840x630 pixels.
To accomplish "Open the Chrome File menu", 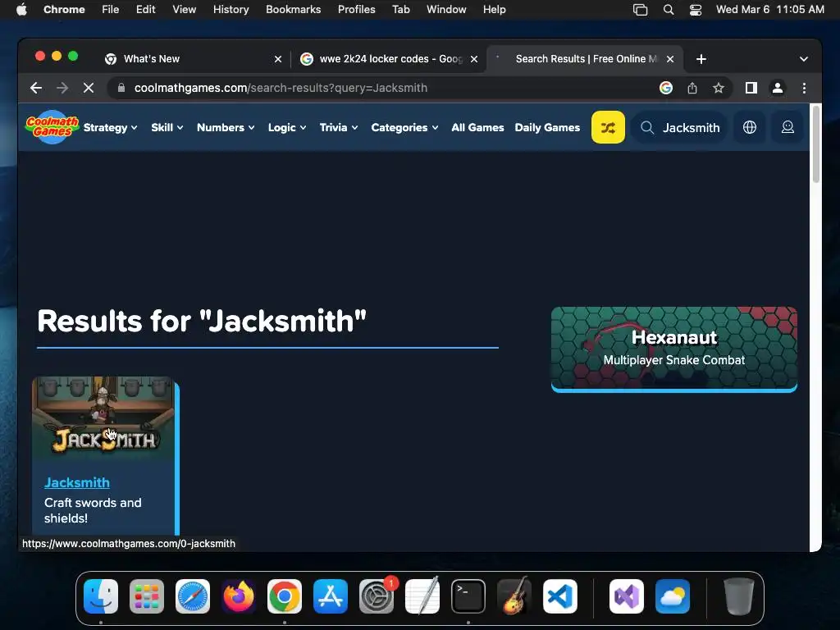I will pos(111,10).
